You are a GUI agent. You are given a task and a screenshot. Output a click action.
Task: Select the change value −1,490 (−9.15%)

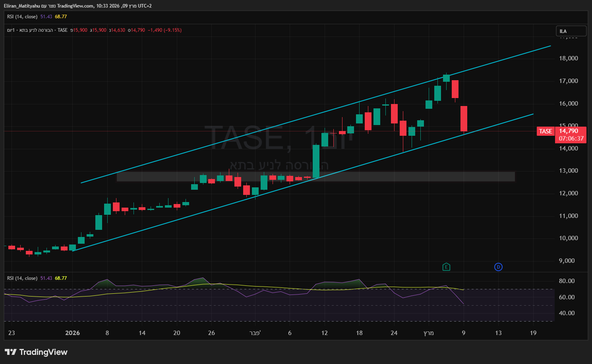(x=164, y=30)
